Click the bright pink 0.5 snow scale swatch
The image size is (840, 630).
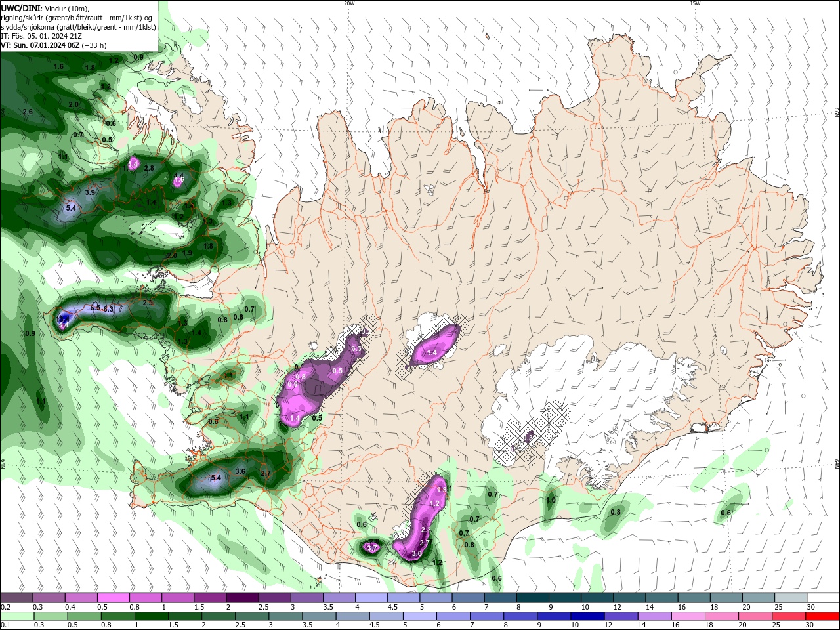(x=114, y=598)
